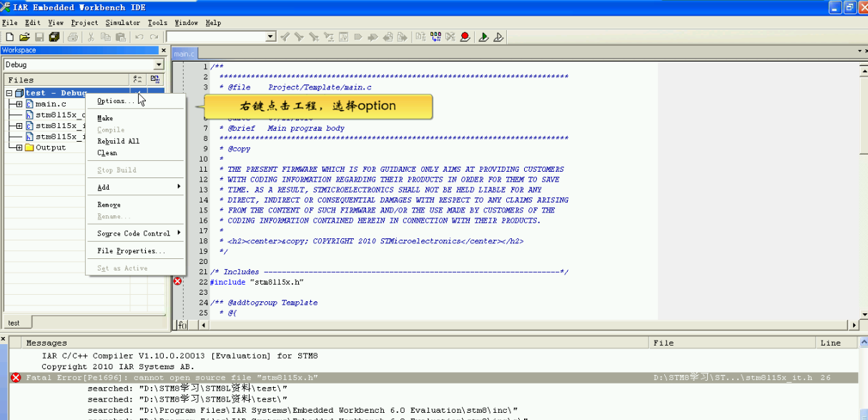
Task: Expand the stm8l15x_i .c file node
Action: point(19,125)
